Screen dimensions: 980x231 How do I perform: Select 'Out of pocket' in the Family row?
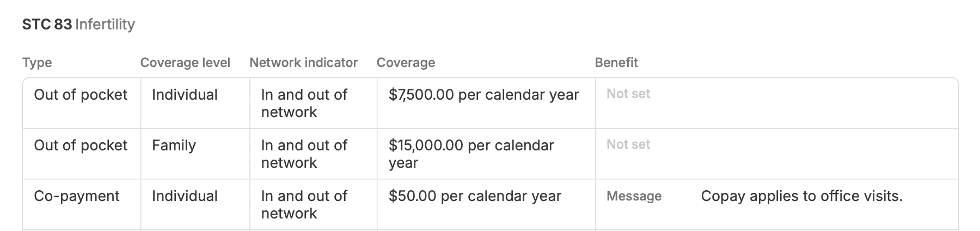pos(81,145)
